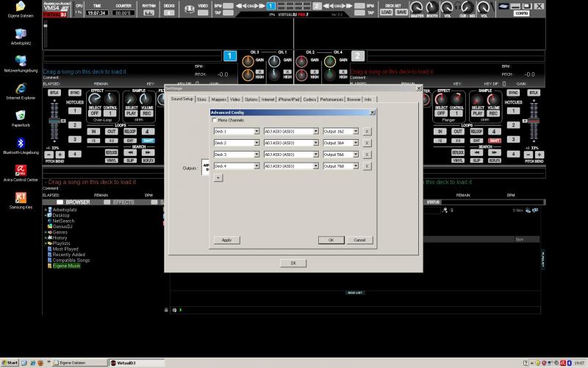Toggle left deck sample REC button
588x368 pixels.
coord(146,113)
